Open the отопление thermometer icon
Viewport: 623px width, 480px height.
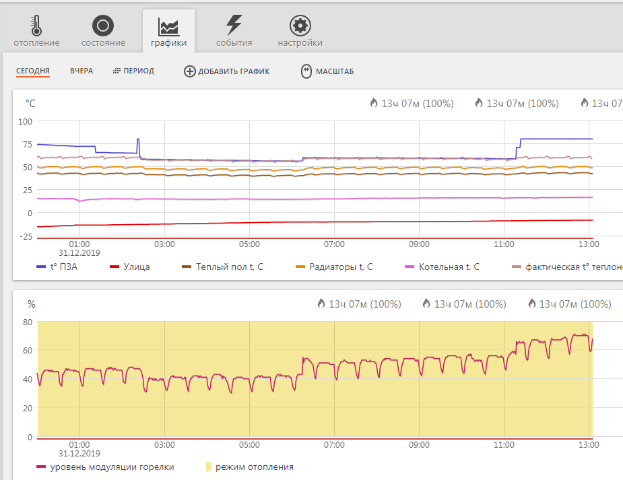pos(36,26)
